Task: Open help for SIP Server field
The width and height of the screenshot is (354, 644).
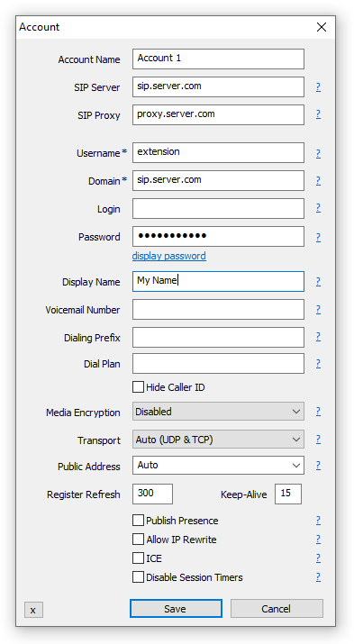Action: (x=318, y=87)
